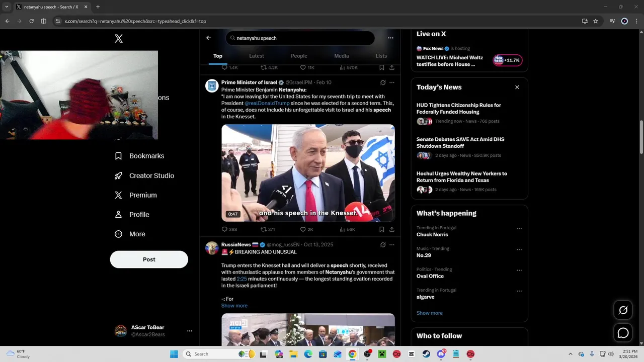
Task: Click the X logo home icon
Action: tap(119, 39)
